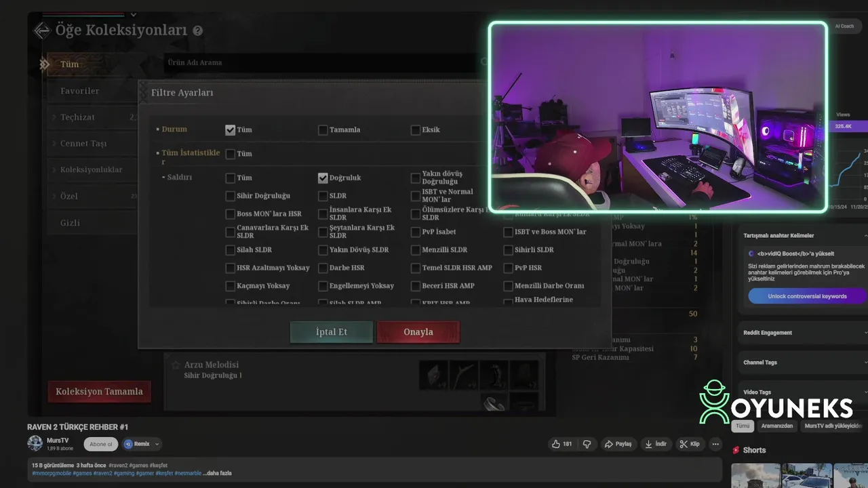The height and width of the screenshot is (488, 868).
Task: Click the Abone ol button
Action: (101, 445)
